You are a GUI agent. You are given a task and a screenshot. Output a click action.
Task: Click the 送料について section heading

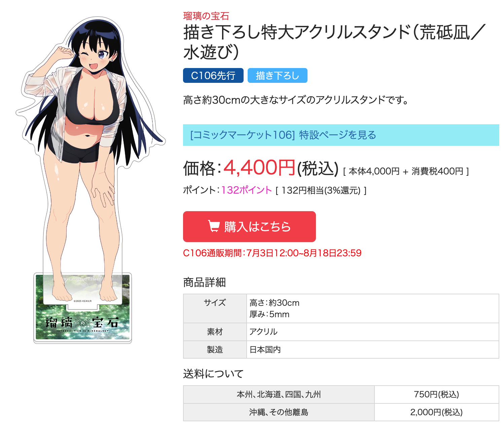pyautogui.click(x=213, y=373)
